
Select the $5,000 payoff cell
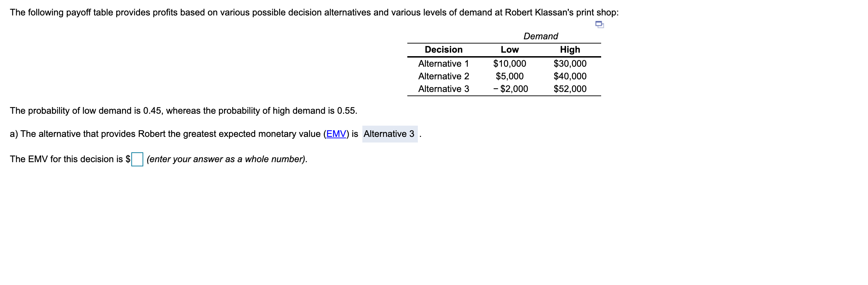pyautogui.click(x=510, y=76)
